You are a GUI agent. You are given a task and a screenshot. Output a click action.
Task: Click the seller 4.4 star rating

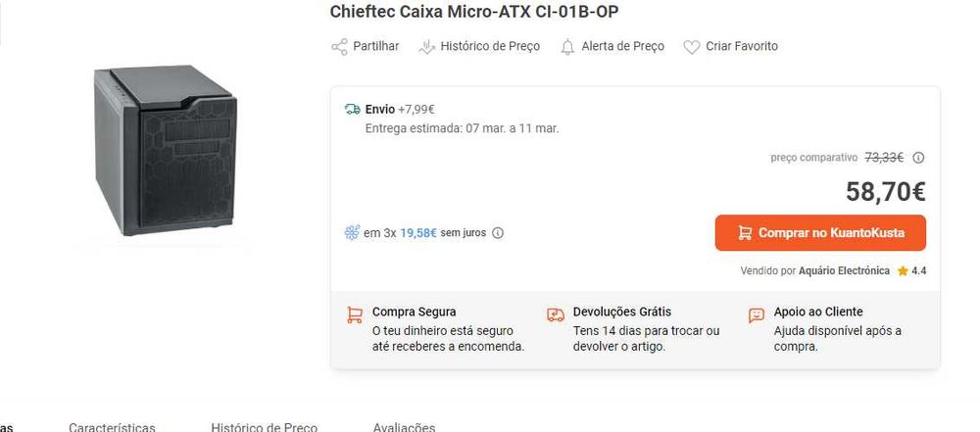tap(911, 270)
